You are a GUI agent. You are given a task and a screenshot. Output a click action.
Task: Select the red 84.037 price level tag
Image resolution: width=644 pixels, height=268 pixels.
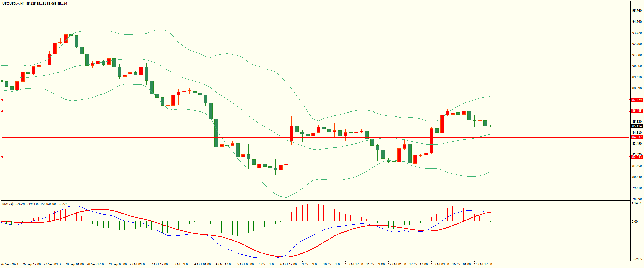click(x=637, y=137)
